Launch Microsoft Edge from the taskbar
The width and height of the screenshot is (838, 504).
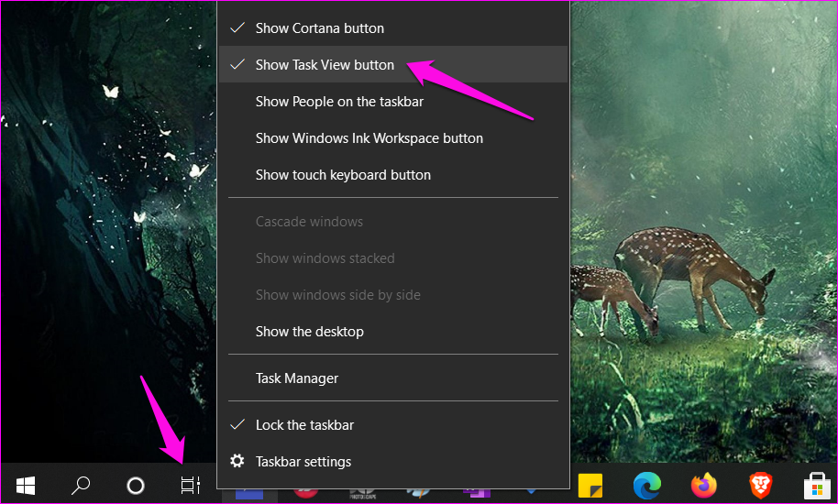(x=647, y=485)
